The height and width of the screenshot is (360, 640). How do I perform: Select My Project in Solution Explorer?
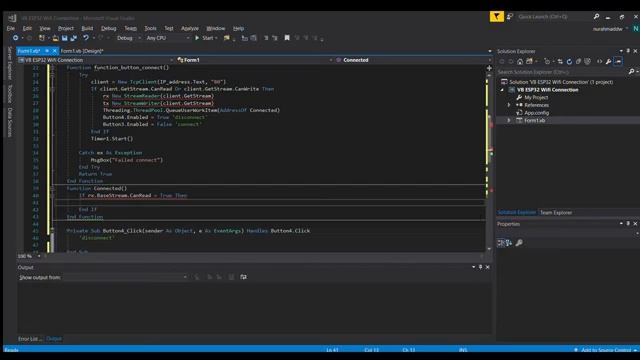click(x=536, y=98)
